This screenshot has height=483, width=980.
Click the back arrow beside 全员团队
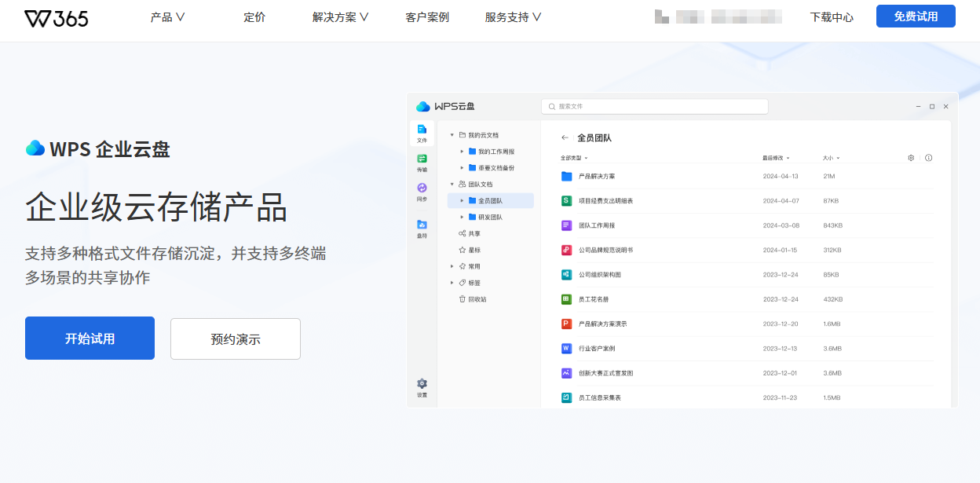[565, 137]
